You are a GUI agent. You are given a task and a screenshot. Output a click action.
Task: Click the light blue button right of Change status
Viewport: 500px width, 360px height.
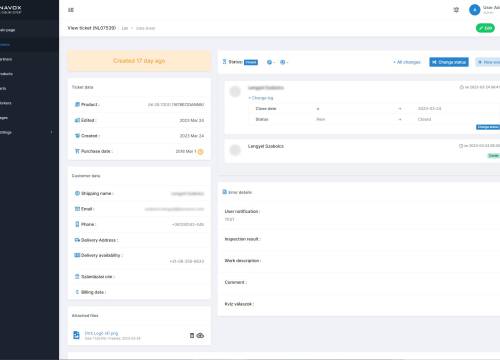488,62
